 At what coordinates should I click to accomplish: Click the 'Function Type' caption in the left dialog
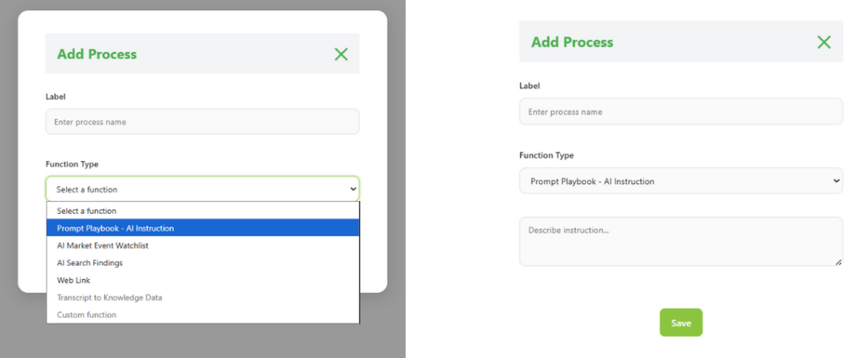pos(72,164)
